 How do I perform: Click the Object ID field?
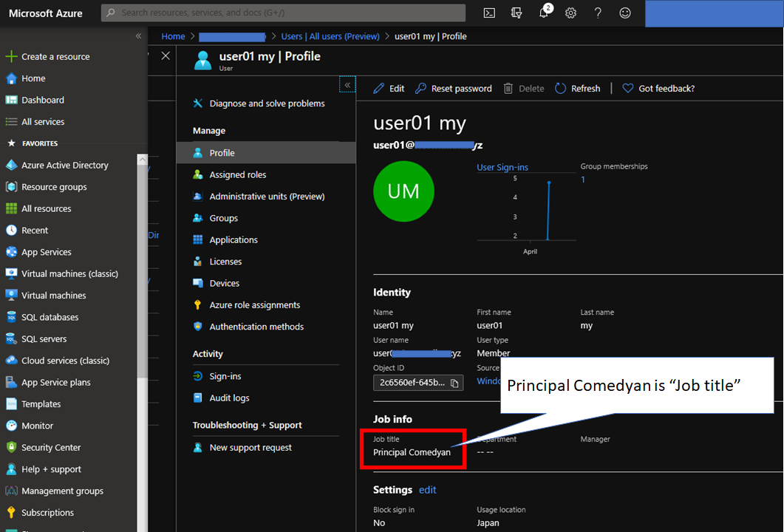pos(418,383)
